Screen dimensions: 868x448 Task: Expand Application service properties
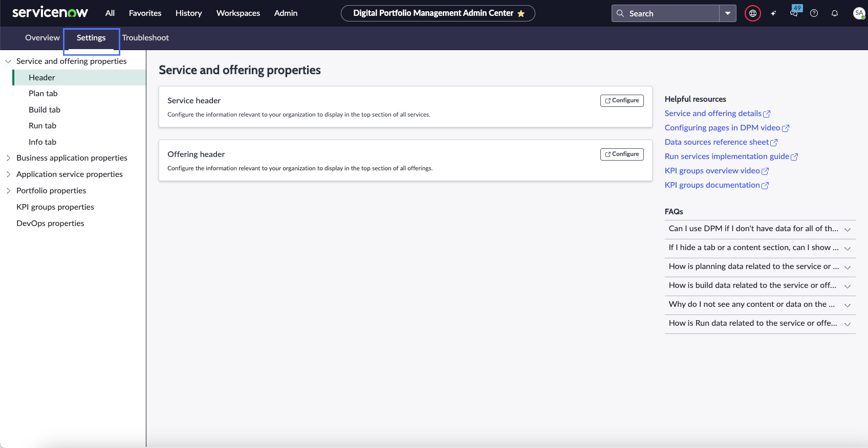(x=8, y=174)
